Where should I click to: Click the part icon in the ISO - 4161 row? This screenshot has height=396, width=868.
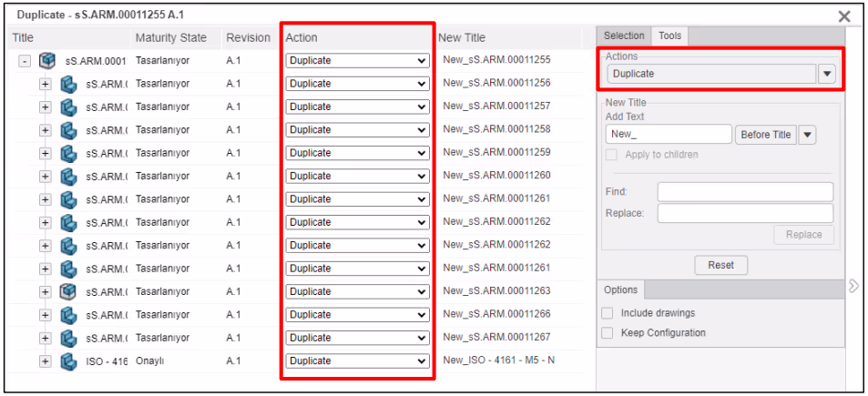click(68, 361)
